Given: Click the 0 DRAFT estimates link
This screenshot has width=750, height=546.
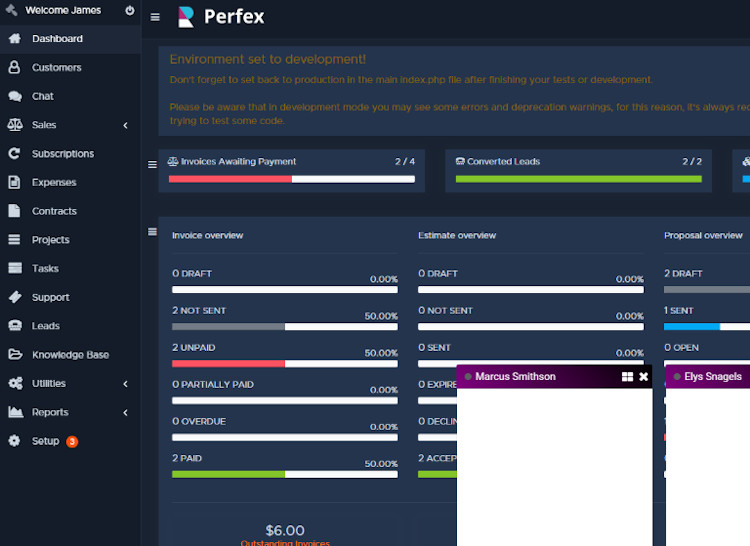Looking at the screenshot, I should [438, 273].
